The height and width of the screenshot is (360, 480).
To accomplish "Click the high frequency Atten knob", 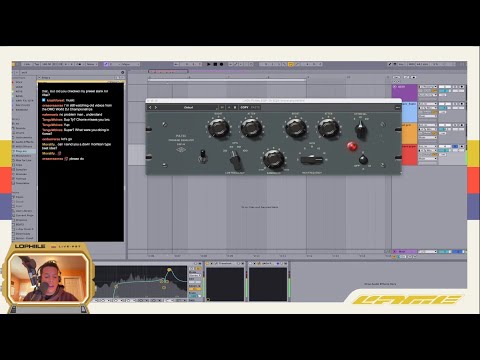I will coord(329,128).
